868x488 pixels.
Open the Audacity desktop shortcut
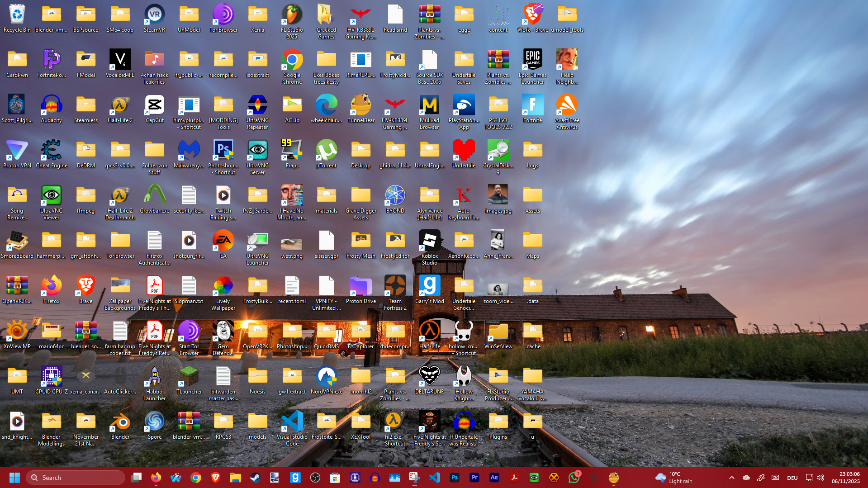tap(51, 106)
